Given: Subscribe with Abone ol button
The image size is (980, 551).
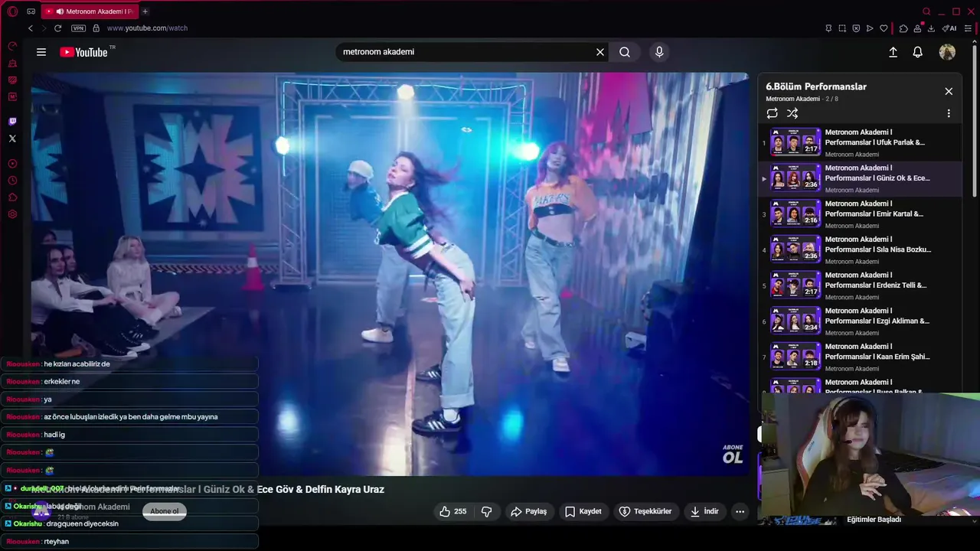Looking at the screenshot, I should pos(165,511).
